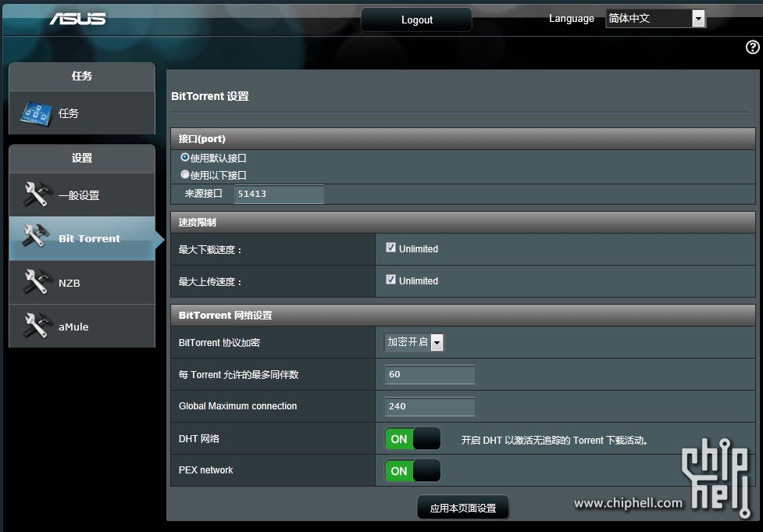Screen dimensions: 763x532
Task: Click the 来源接口 label
Action: coord(203,193)
